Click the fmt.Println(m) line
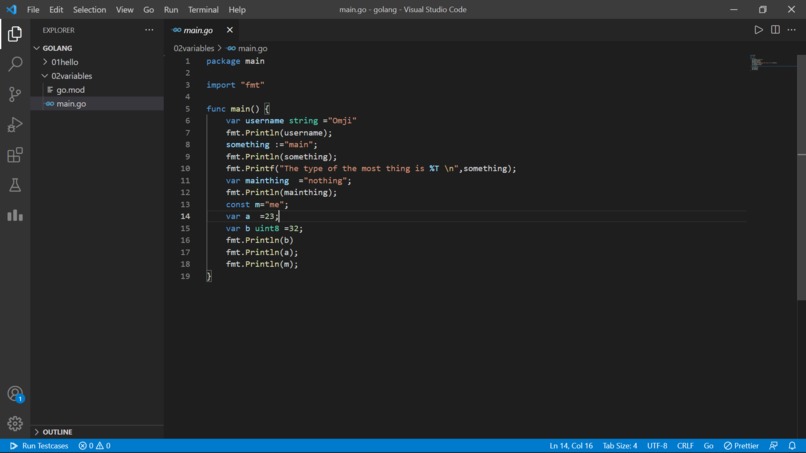This screenshot has width=806, height=453. click(x=262, y=264)
